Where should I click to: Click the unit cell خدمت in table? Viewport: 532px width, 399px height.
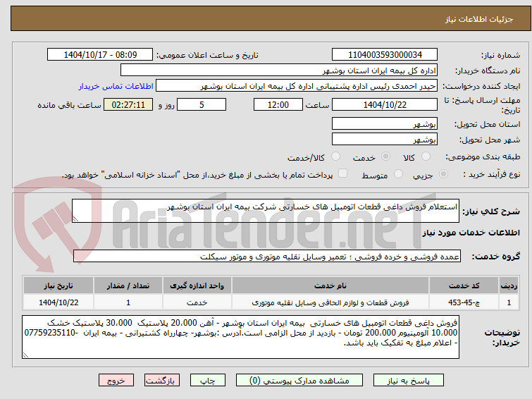(197, 302)
